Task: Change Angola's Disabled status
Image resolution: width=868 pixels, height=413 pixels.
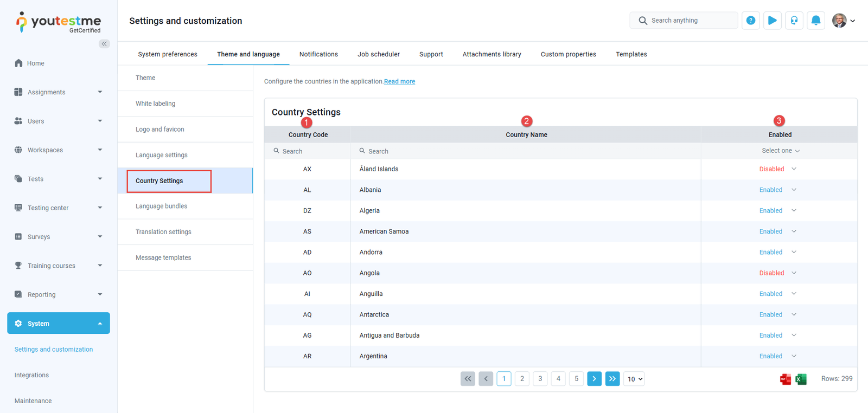Action: point(777,273)
